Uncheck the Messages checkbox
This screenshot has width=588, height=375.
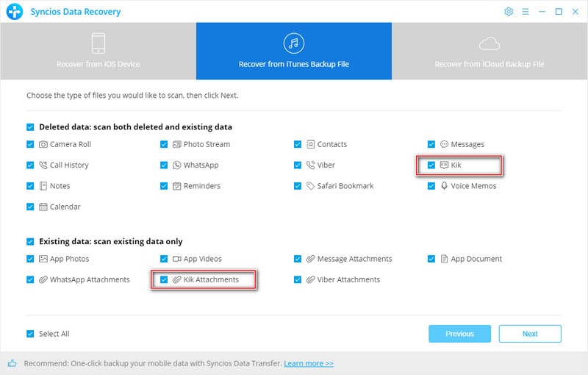(431, 144)
